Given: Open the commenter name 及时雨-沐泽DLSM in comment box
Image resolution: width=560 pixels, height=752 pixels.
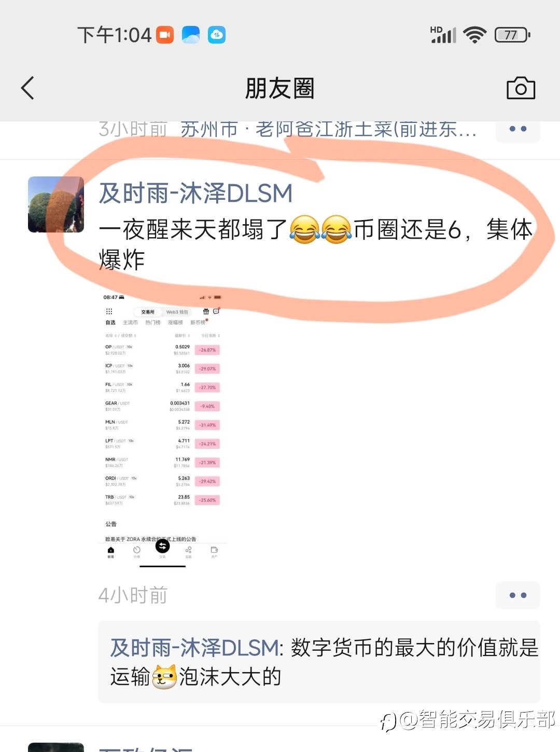Looking at the screenshot, I should [x=194, y=648].
